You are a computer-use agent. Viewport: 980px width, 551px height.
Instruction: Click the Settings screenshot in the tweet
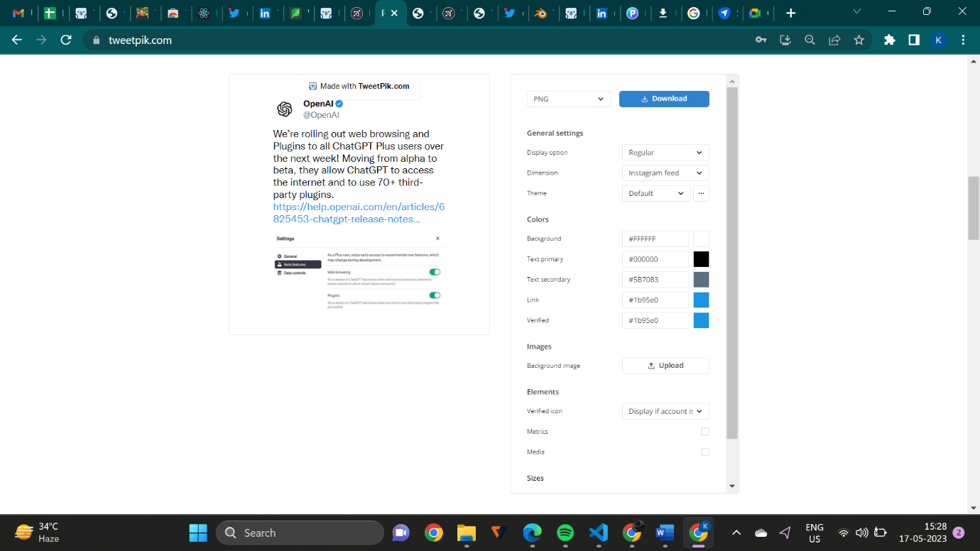coord(359,272)
